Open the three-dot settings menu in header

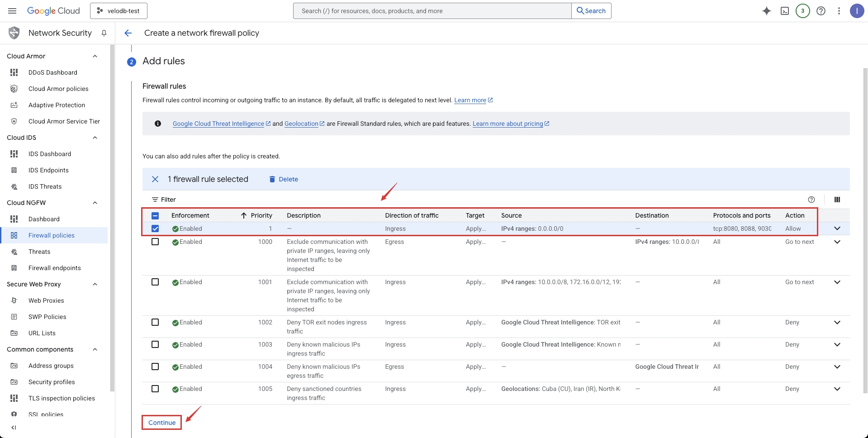click(839, 11)
